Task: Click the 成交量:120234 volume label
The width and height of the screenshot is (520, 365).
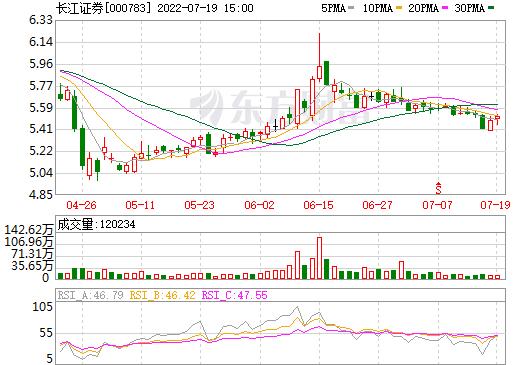Action: click(x=96, y=225)
